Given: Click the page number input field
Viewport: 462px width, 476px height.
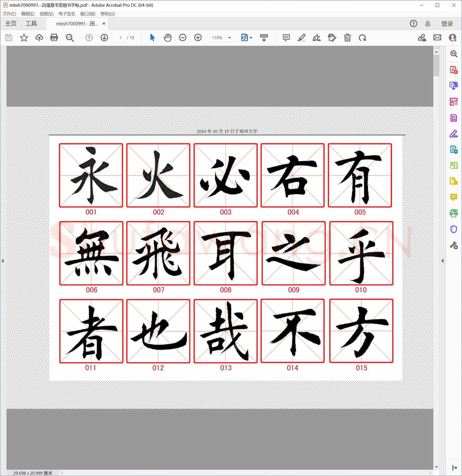Looking at the screenshot, I should tap(120, 38).
